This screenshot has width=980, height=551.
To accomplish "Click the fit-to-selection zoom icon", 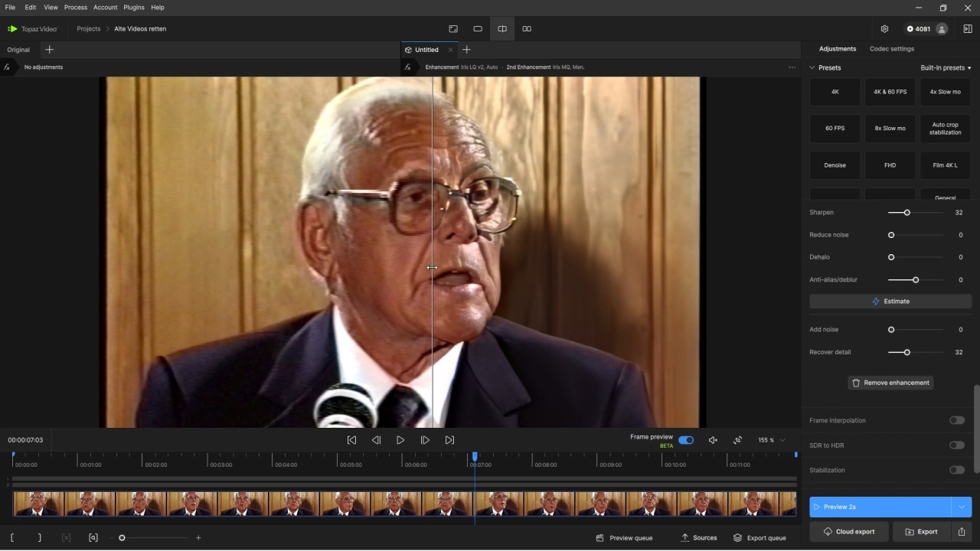I will [93, 538].
